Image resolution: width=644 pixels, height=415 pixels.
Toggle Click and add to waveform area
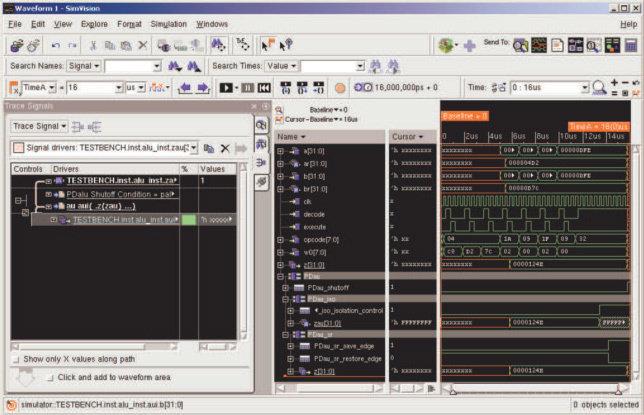(50, 378)
